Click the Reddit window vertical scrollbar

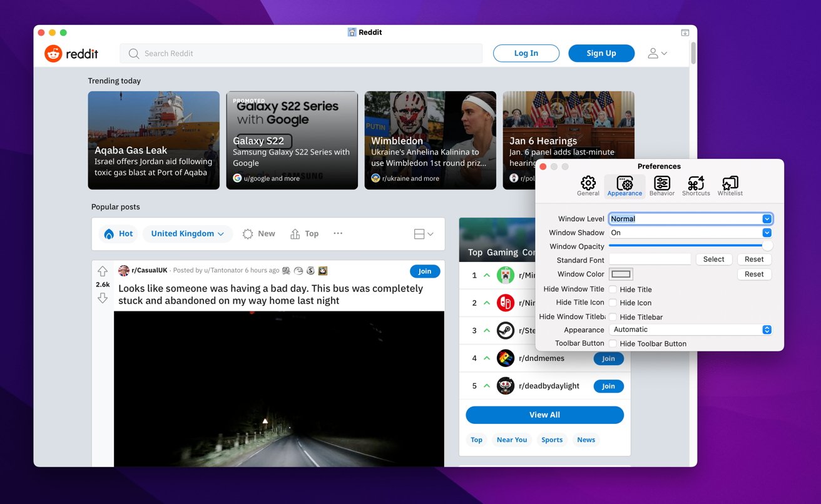click(693, 53)
